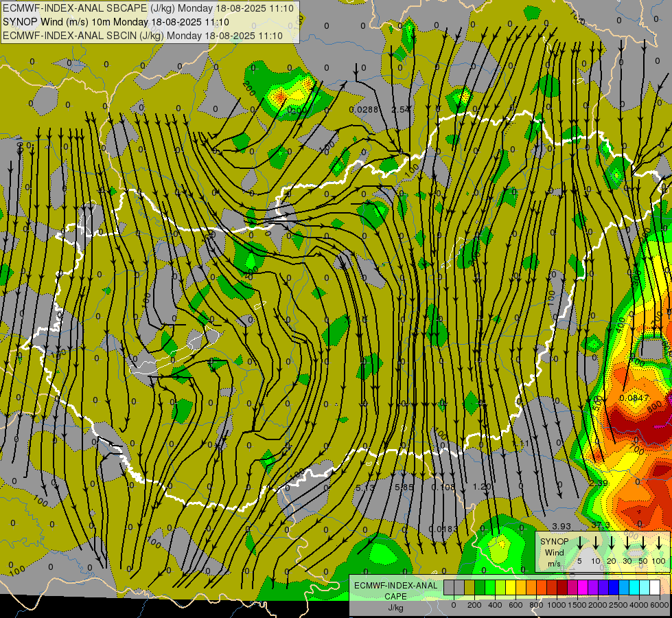Pick the white swatch at legend end
The height and width of the screenshot is (618, 672).
click(x=654, y=587)
